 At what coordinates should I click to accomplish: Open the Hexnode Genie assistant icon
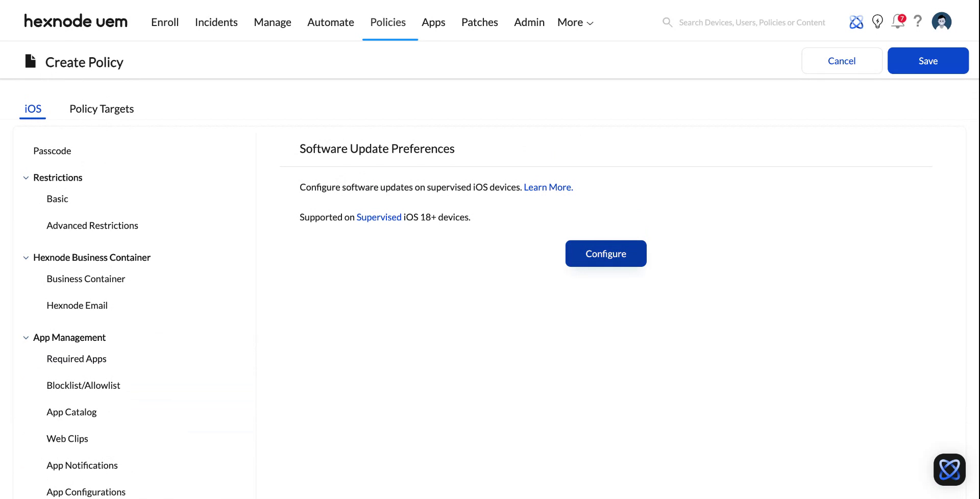856,21
